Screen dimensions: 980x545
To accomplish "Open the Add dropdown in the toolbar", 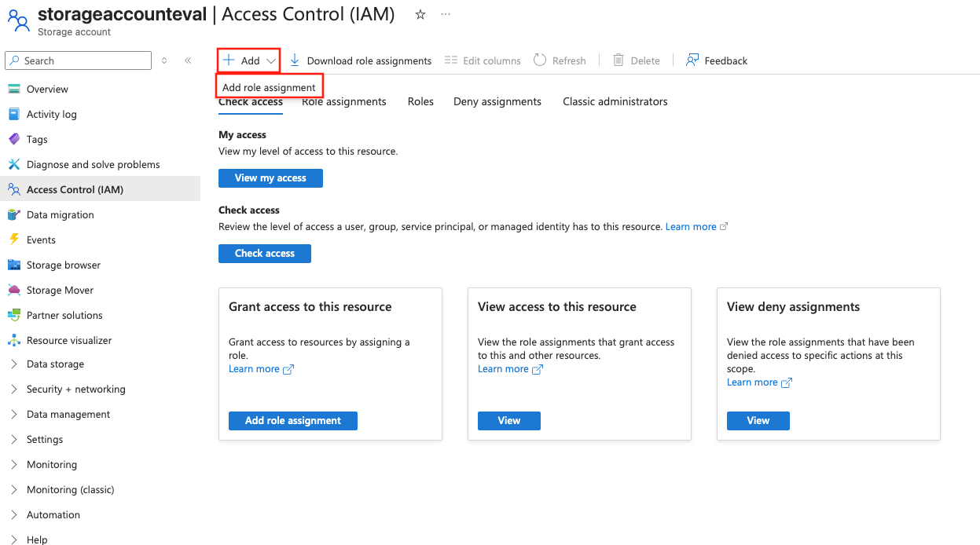I will (x=249, y=60).
